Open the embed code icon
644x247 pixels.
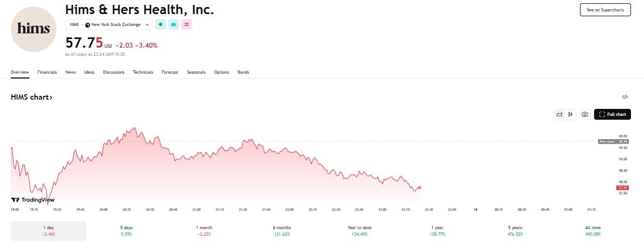click(x=624, y=97)
